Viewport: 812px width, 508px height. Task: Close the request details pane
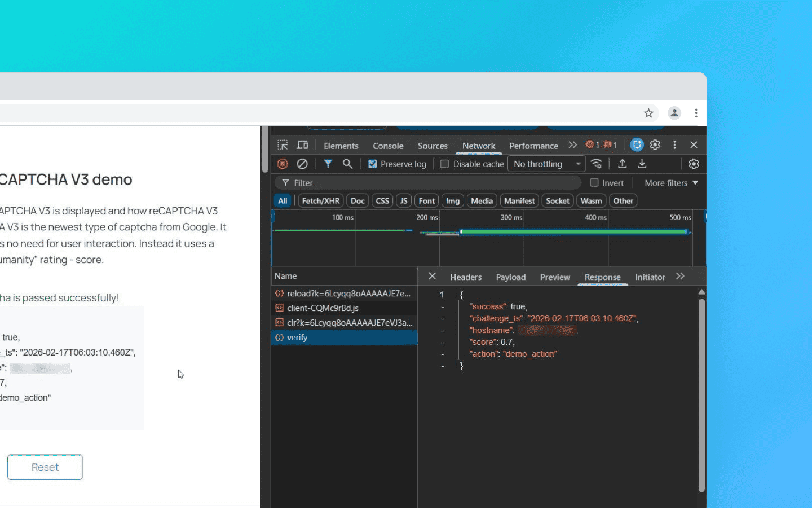click(432, 276)
